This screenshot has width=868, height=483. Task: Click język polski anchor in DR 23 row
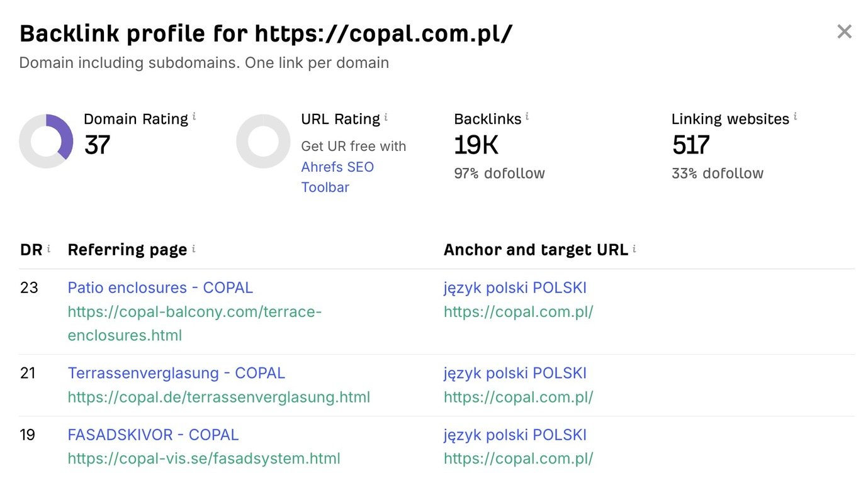pos(515,287)
